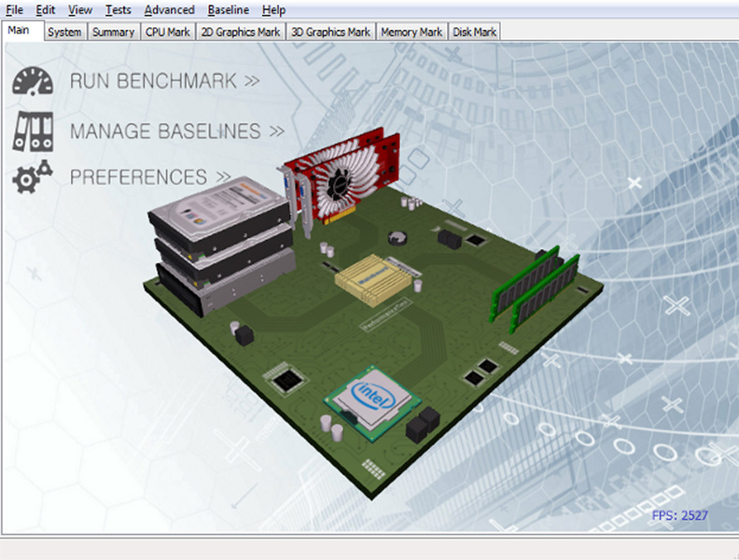The height and width of the screenshot is (560, 739).
Task: Open the Tests menu
Action: pos(118,10)
